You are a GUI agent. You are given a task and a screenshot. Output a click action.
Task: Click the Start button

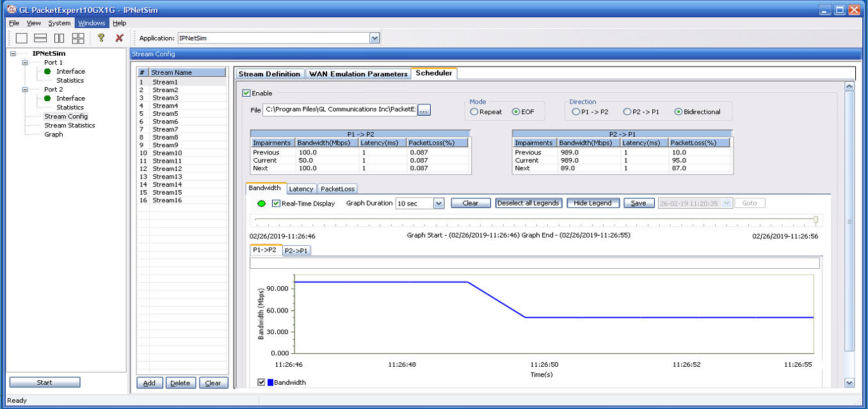[45, 383]
